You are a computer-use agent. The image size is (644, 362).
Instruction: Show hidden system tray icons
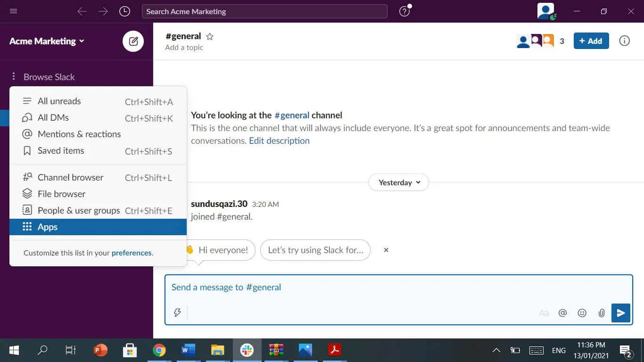[x=496, y=350]
